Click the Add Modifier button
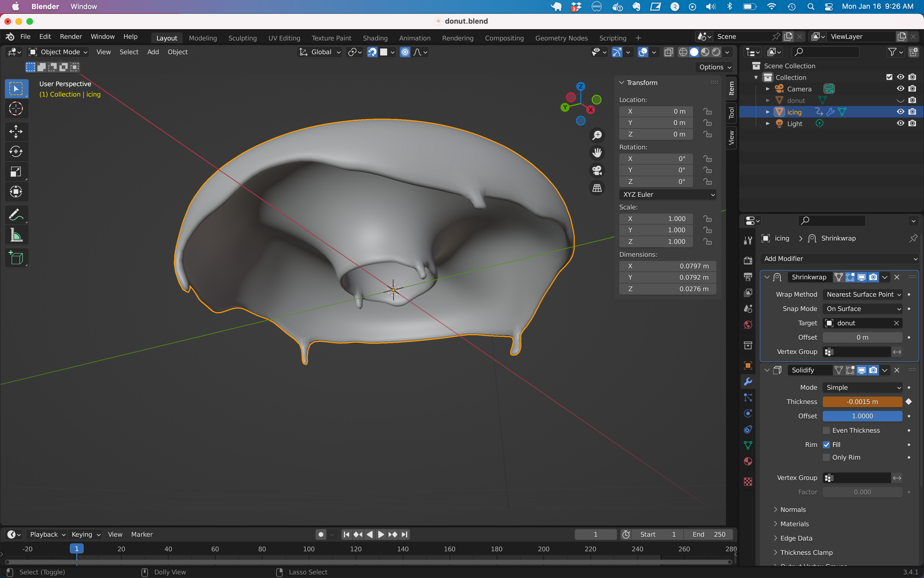The width and height of the screenshot is (924, 578). (839, 258)
